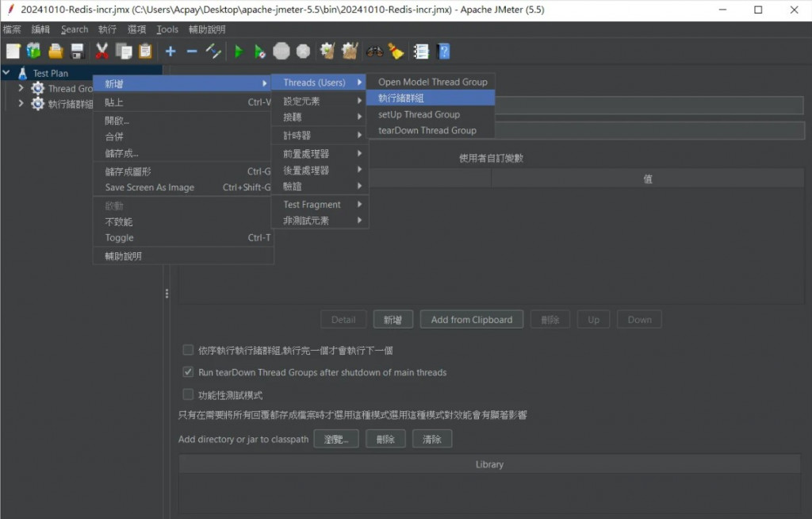The width and height of the screenshot is (812, 519).
Task: Open the Templates icon in toolbar
Action: (x=33, y=52)
